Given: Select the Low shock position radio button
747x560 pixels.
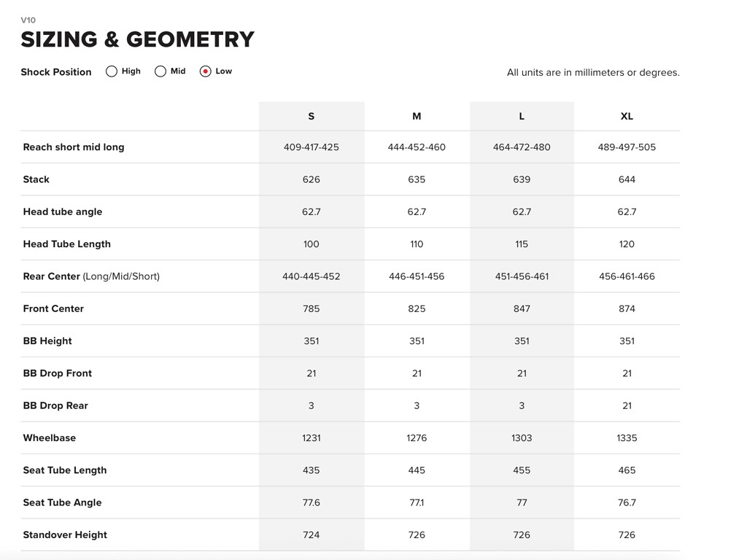Looking at the screenshot, I should click(206, 71).
